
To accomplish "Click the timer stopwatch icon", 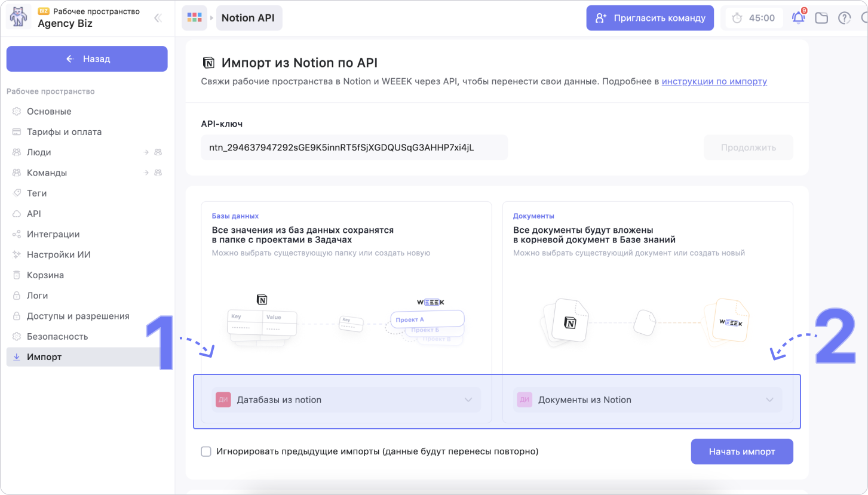I will click(x=737, y=18).
